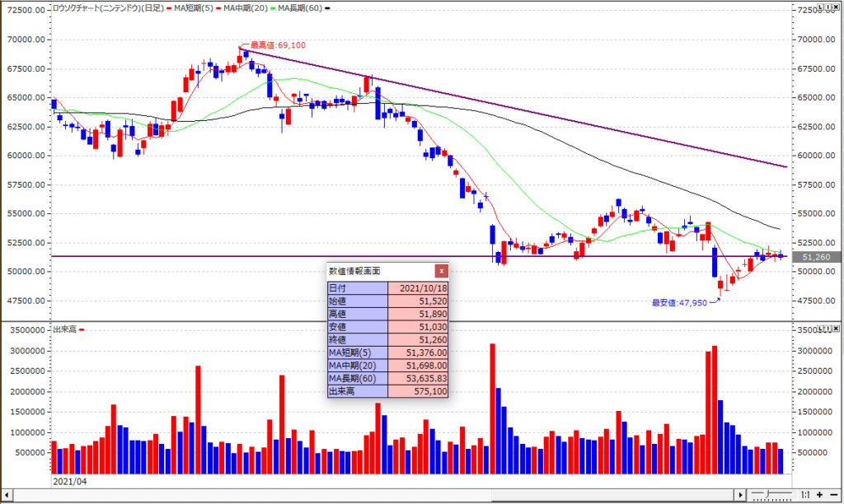Close the 数値情報画面 popup window
Image resolution: width=844 pixels, height=504 pixels.
pyautogui.click(x=442, y=271)
